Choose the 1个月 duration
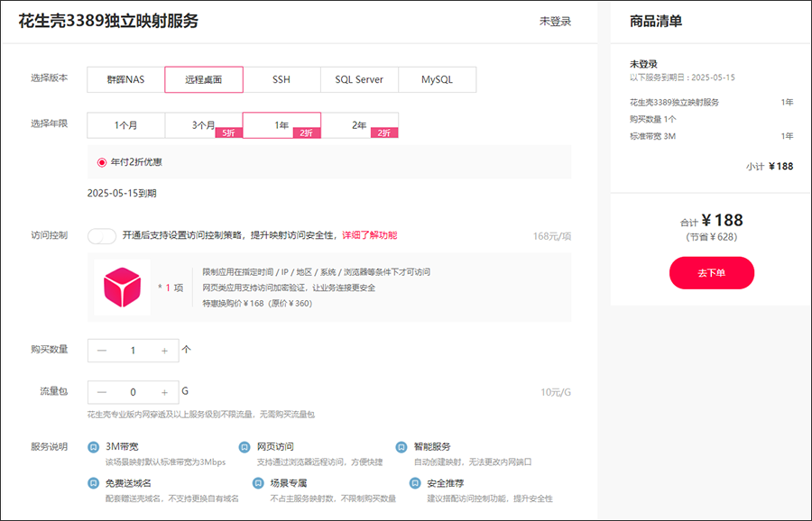 pos(125,125)
